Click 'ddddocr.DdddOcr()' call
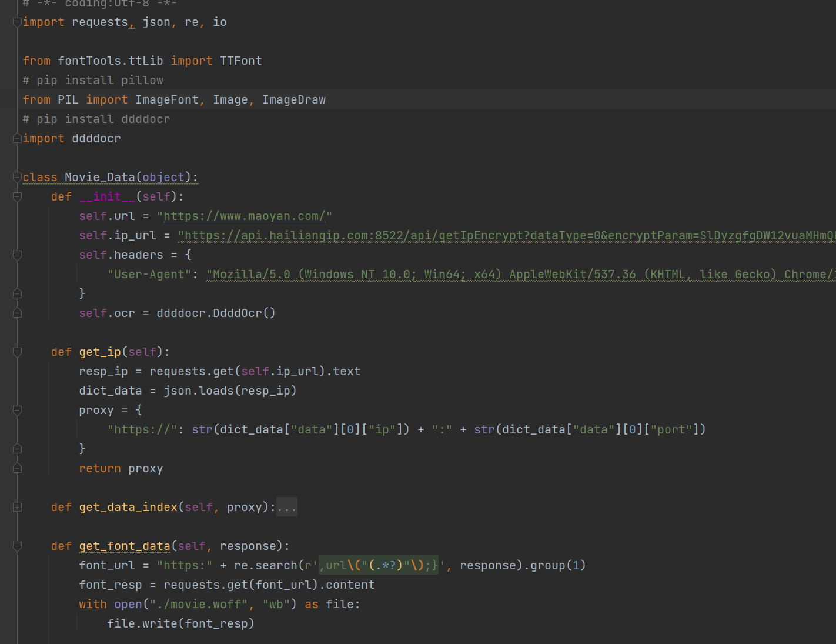This screenshot has height=644, width=836. (216, 313)
